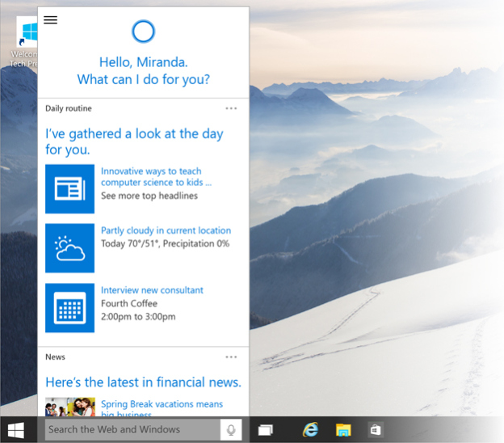Open the Cortana hamburger menu
504x443 pixels.
50,20
